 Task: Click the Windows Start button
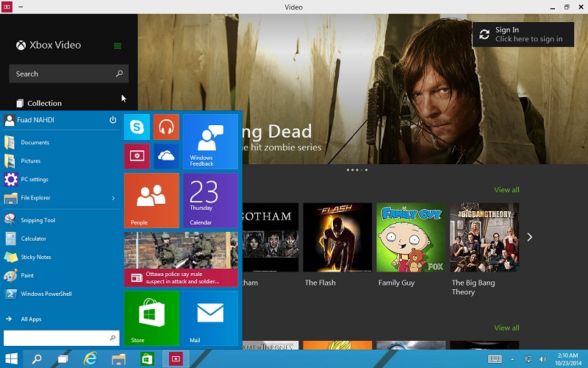pos(11,359)
